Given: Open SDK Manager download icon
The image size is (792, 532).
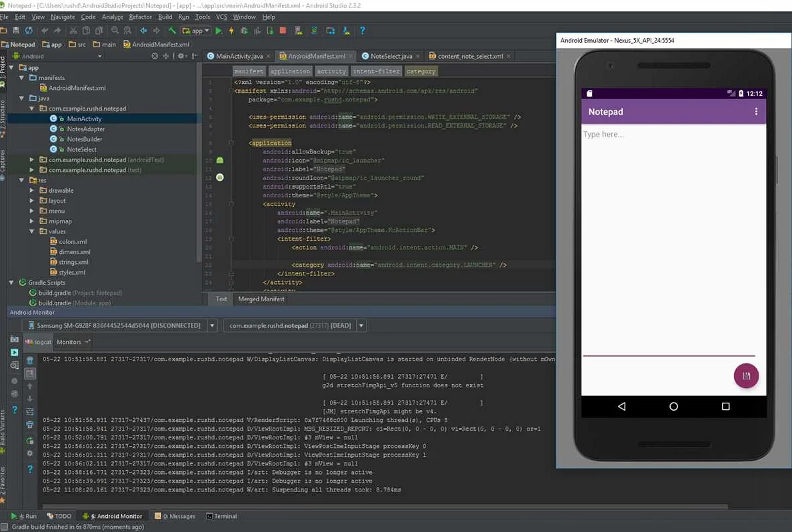Looking at the screenshot, I should click(x=347, y=31).
